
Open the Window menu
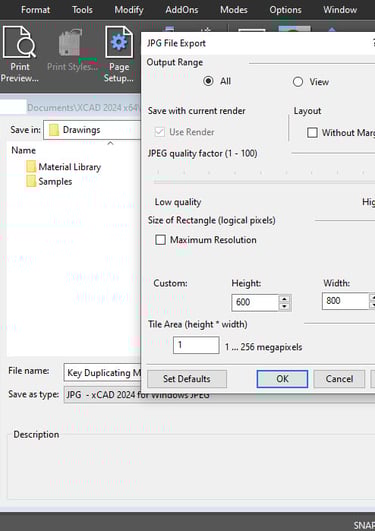pyautogui.click(x=340, y=10)
